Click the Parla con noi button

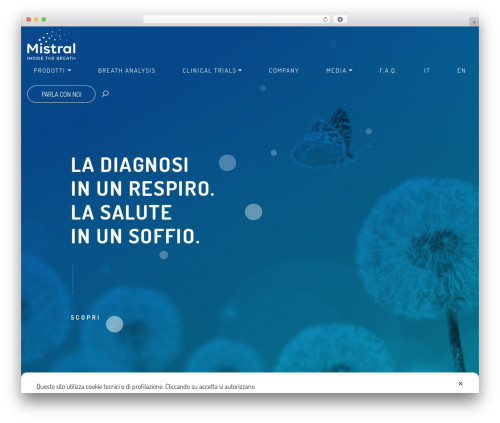pyautogui.click(x=61, y=94)
